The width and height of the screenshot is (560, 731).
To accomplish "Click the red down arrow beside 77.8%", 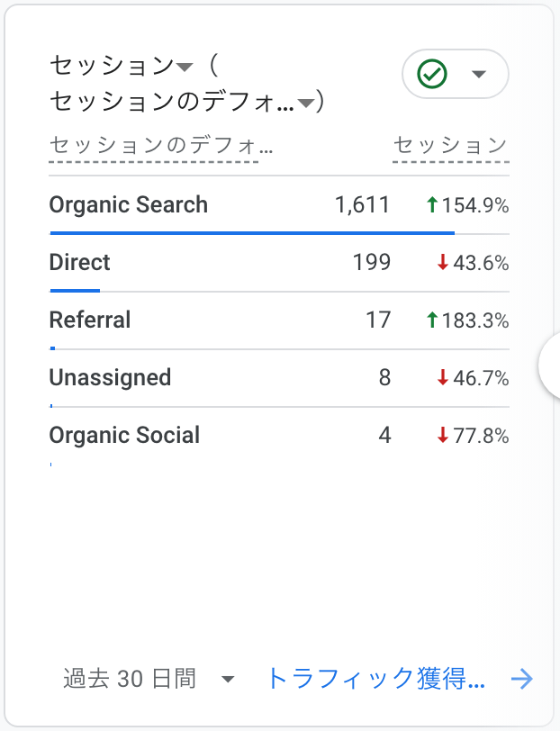I will pyautogui.click(x=442, y=435).
